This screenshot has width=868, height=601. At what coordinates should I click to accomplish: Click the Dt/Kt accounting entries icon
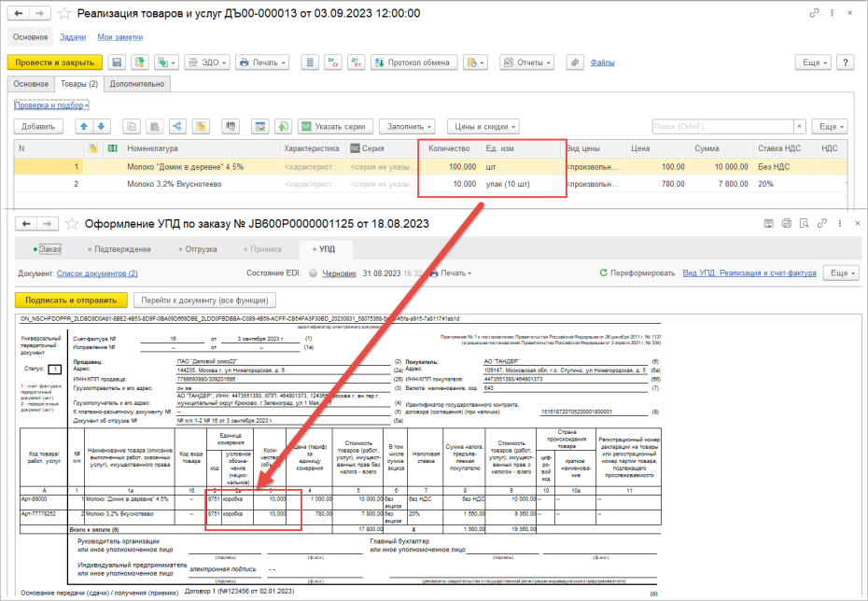tap(356, 63)
